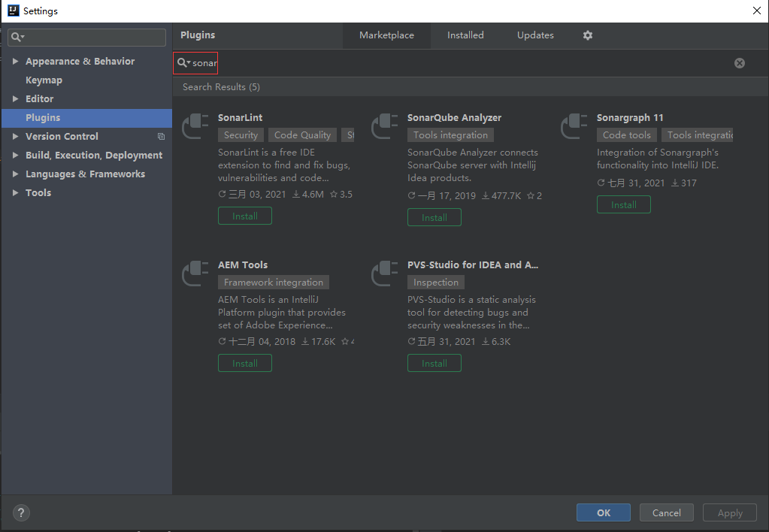The width and height of the screenshot is (769, 532).
Task: Click the Sonargraph 317 downloads count
Action: 683,183
